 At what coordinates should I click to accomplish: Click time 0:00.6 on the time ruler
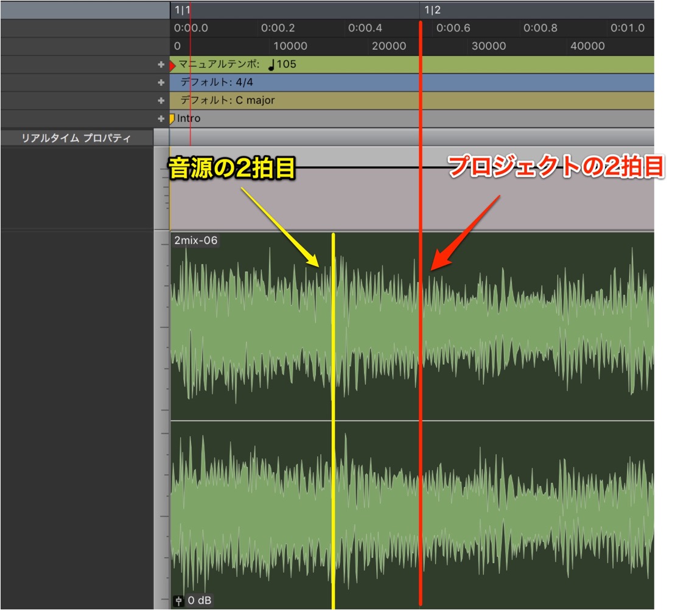coord(453,28)
